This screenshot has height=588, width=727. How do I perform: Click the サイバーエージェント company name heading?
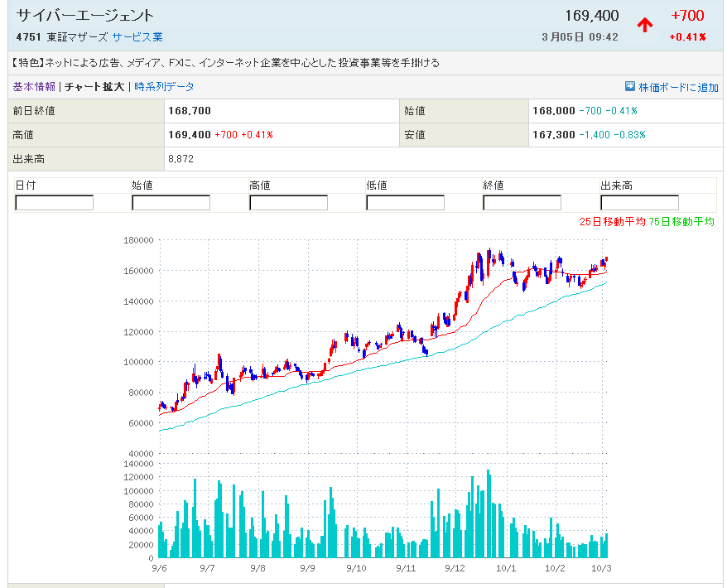click(84, 16)
